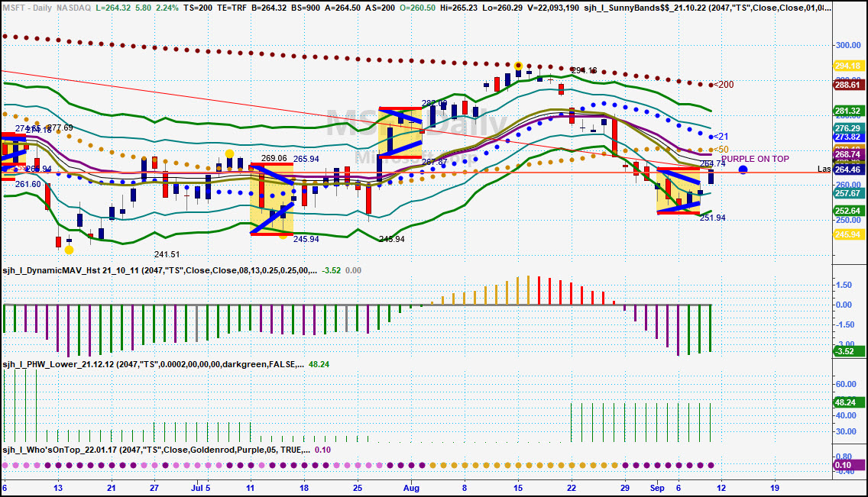Click the 300.00 price scale label

tap(848, 45)
